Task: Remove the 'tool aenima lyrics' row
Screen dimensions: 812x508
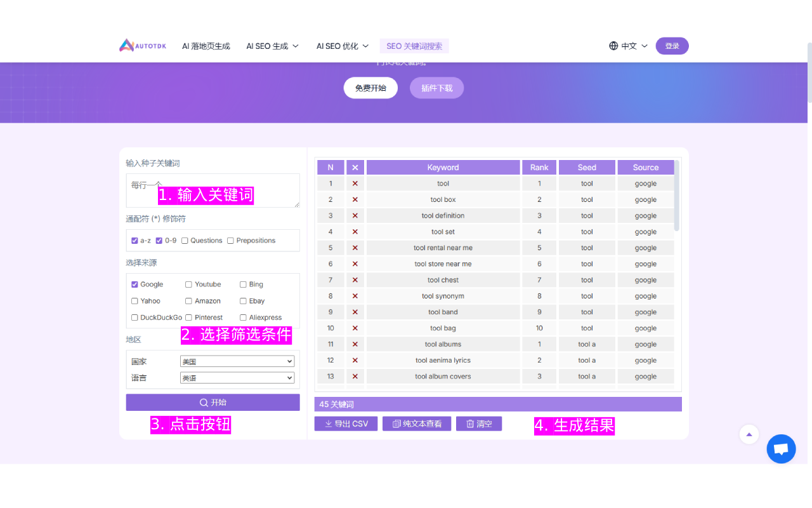Action: [x=355, y=360]
